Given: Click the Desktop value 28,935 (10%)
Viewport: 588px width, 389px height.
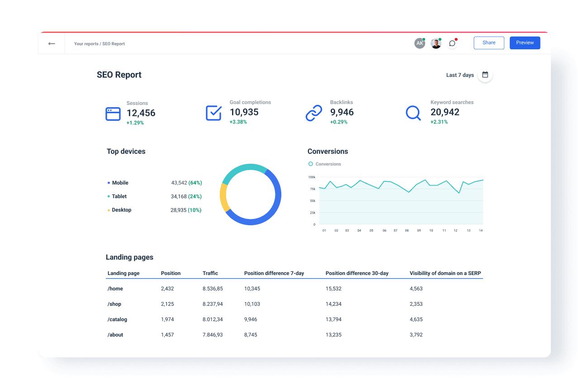Looking at the screenshot, I should click(186, 210).
